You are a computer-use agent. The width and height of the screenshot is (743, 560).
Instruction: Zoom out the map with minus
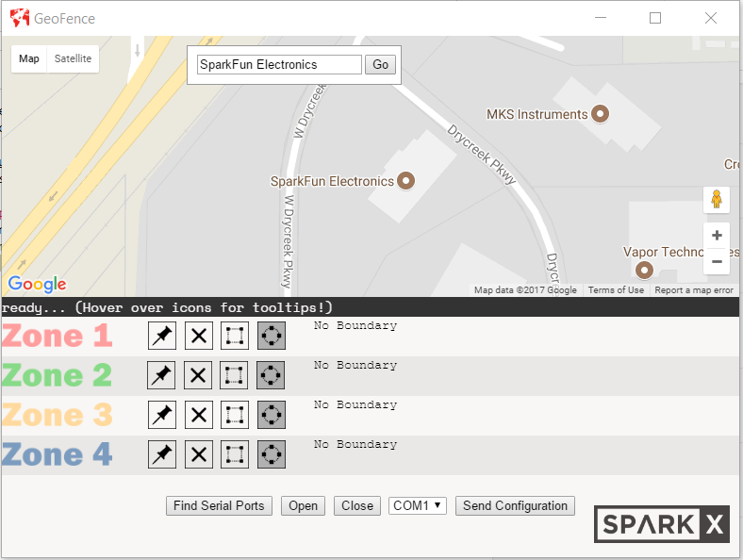coord(717,261)
